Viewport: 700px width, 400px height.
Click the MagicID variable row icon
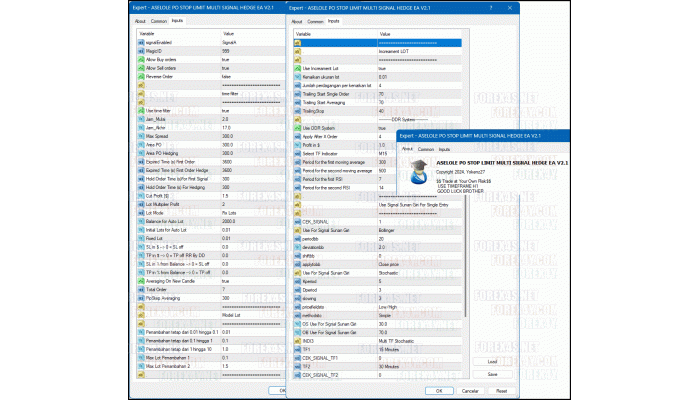coord(138,51)
